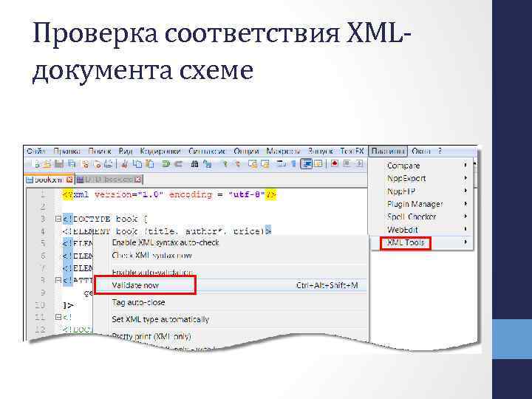Toggle the Word Wrap toolbar icon
This screenshot has height=399, width=532.
pos(281,164)
